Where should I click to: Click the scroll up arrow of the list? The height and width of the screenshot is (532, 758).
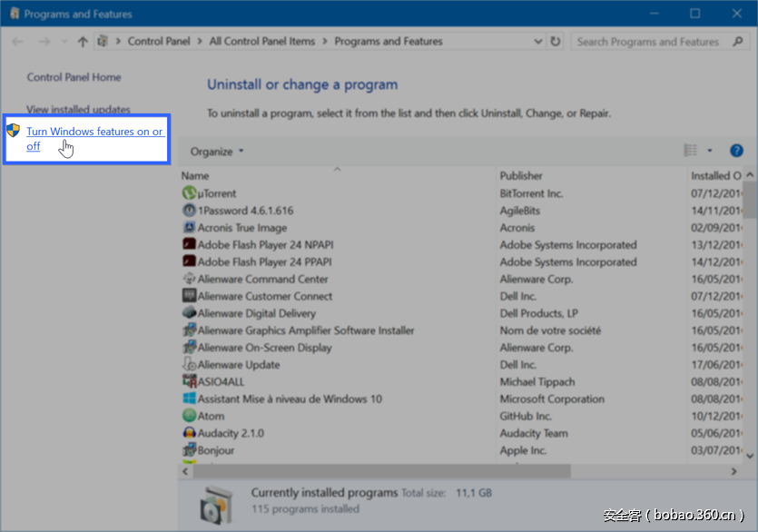click(750, 174)
